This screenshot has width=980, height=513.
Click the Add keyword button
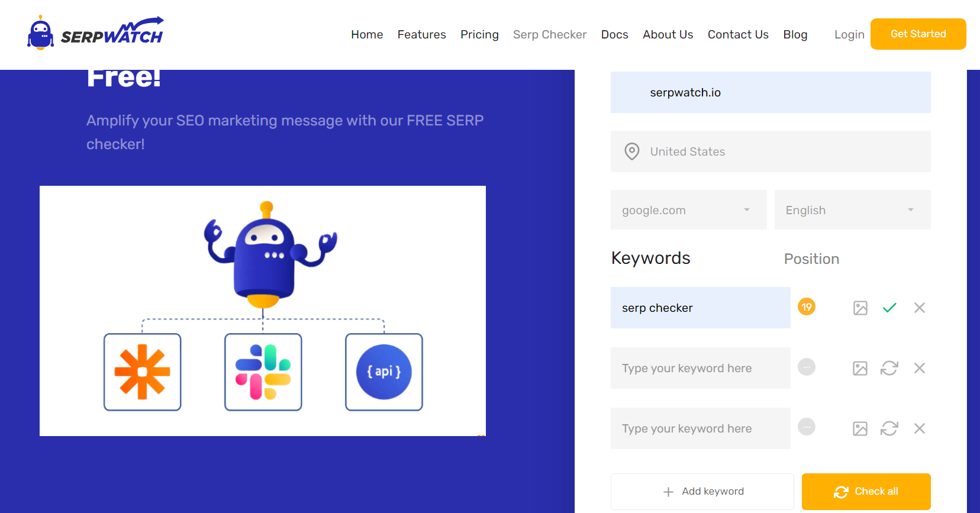(702, 492)
